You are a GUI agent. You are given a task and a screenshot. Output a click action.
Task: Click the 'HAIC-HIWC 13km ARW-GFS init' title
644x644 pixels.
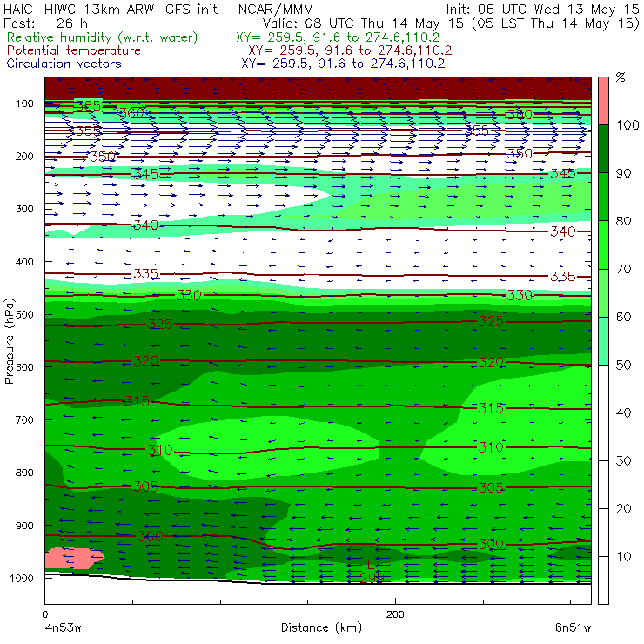[x=111, y=9]
